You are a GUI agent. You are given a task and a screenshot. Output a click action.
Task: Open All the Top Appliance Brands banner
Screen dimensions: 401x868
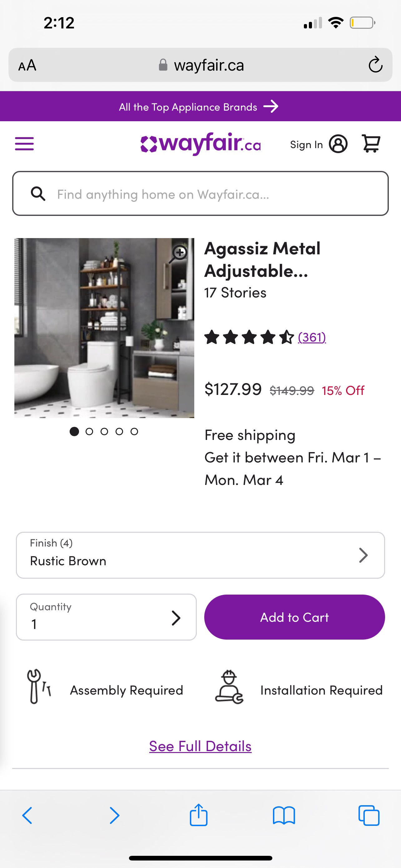[199, 107]
